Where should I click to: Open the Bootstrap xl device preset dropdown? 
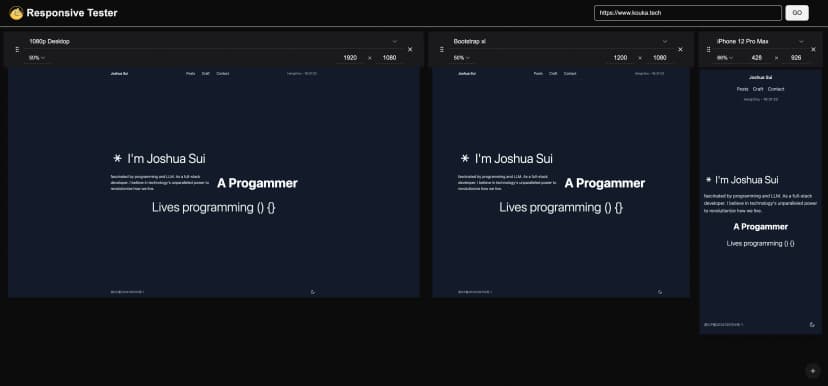point(560,41)
